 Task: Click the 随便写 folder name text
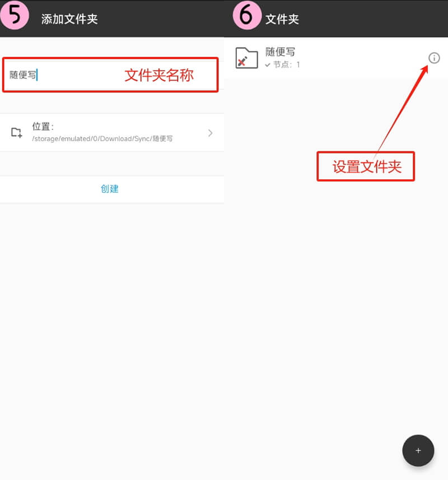pos(280,52)
